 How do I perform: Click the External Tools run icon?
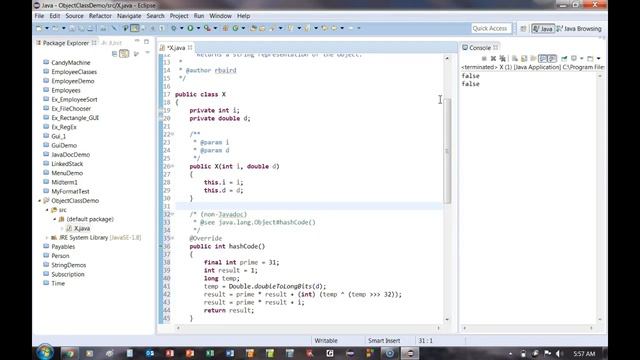(207, 28)
